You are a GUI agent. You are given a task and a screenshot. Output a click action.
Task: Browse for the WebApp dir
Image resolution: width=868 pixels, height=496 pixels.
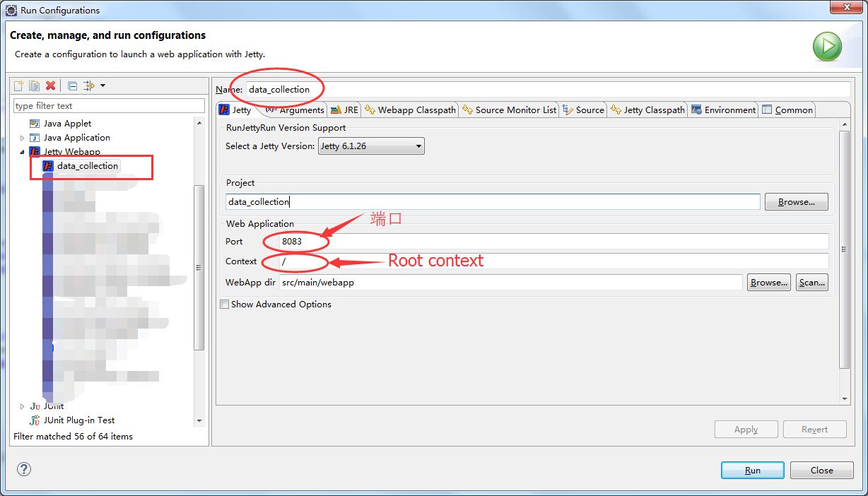click(x=769, y=283)
